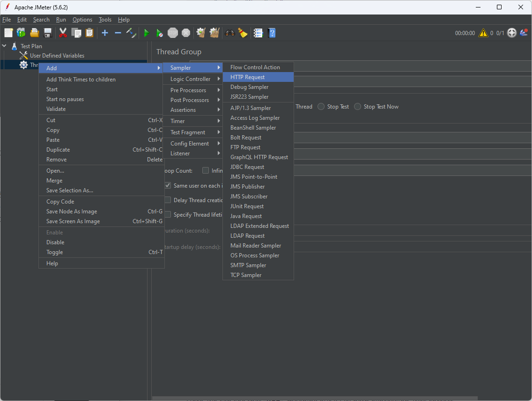This screenshot has height=401, width=532.
Task: Click the yellow warning triangle log icon
Action: [483, 33]
